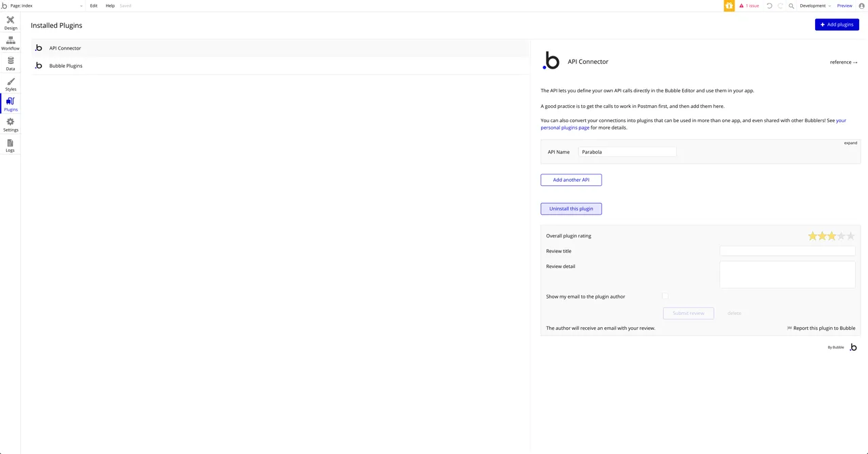Open the Settings section
Screen dimensions: 868x454
point(10,125)
